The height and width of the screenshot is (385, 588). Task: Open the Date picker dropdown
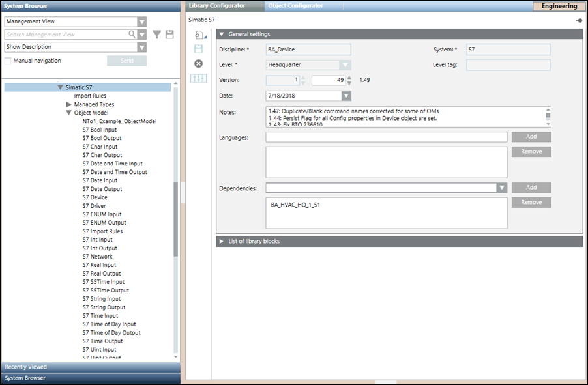pos(346,96)
